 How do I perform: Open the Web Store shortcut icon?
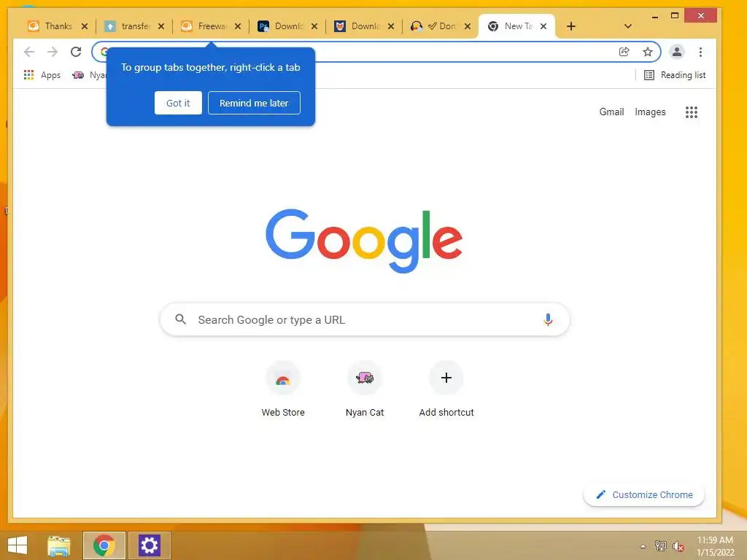(x=282, y=378)
